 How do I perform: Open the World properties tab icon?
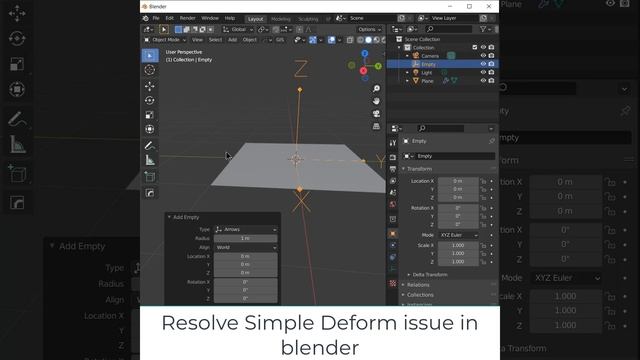393,204
